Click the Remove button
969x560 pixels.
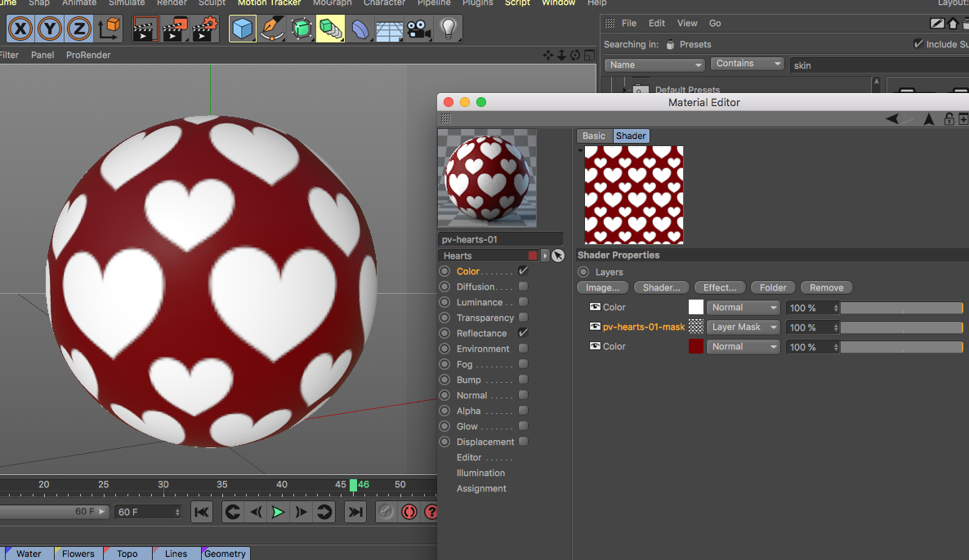826,287
